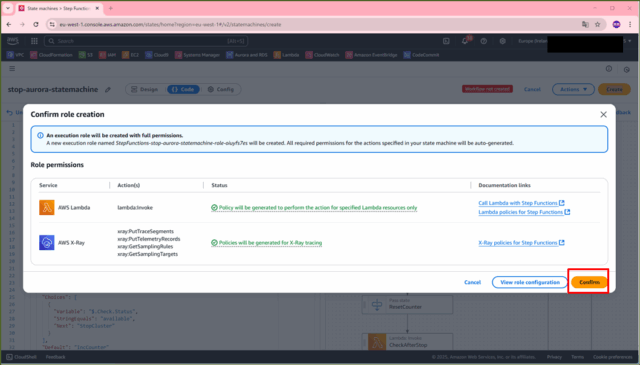Open Aurora and RDS bookmark shortcut
The width and height of the screenshot is (640, 365).
pos(247,55)
